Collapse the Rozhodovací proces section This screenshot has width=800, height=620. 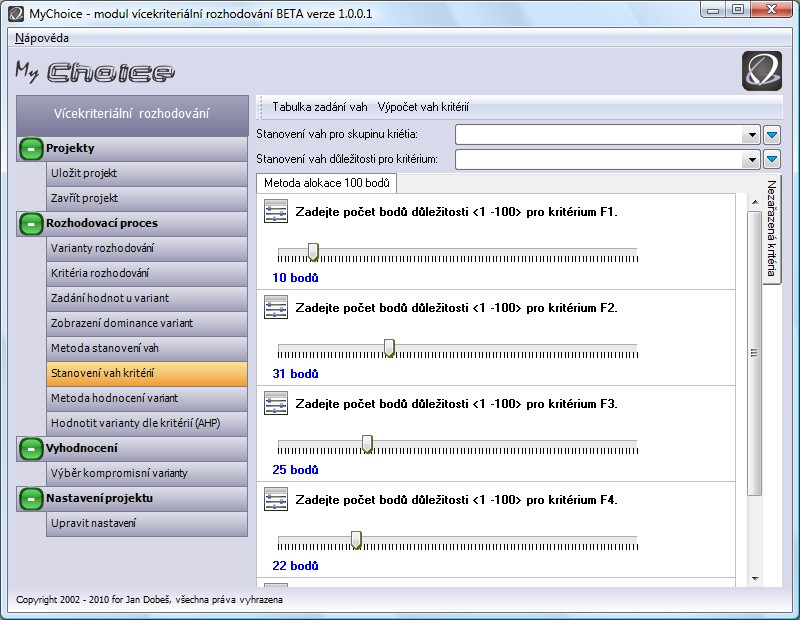(31, 224)
